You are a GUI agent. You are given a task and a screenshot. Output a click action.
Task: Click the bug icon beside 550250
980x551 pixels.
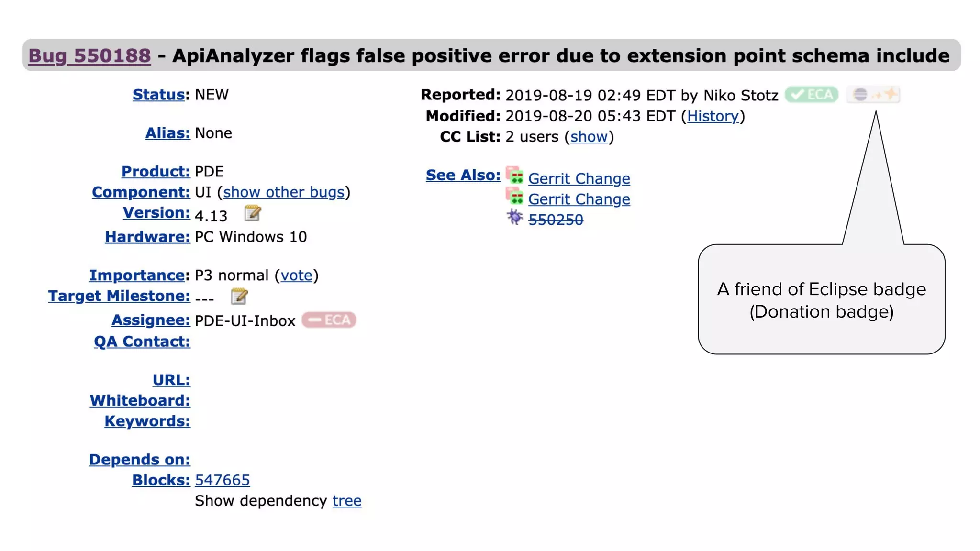point(515,218)
